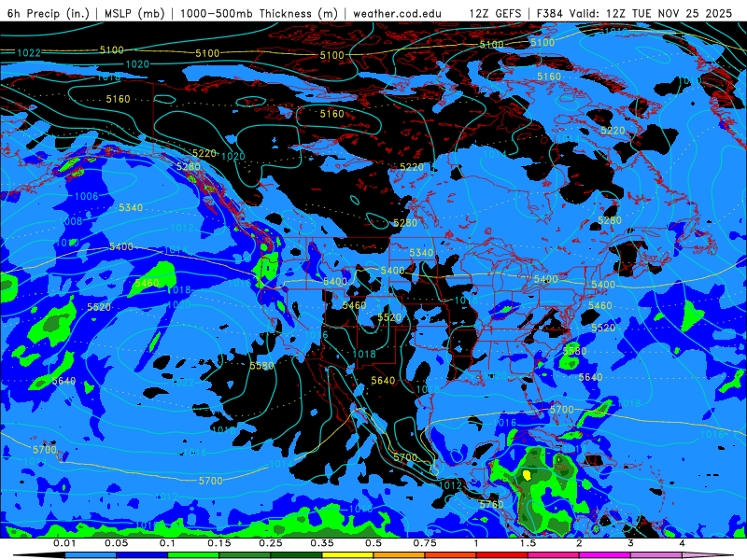Click the 0.1 legend value
Viewport: 747px width, 560px height.
pyautogui.click(x=168, y=543)
